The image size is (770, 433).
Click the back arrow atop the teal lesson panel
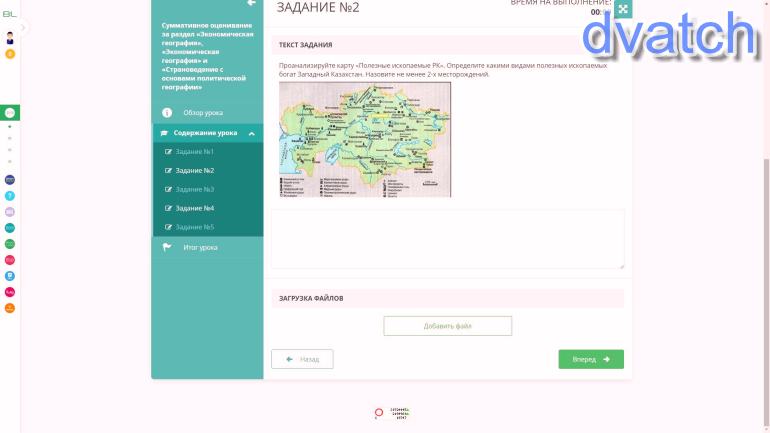[x=251, y=3]
